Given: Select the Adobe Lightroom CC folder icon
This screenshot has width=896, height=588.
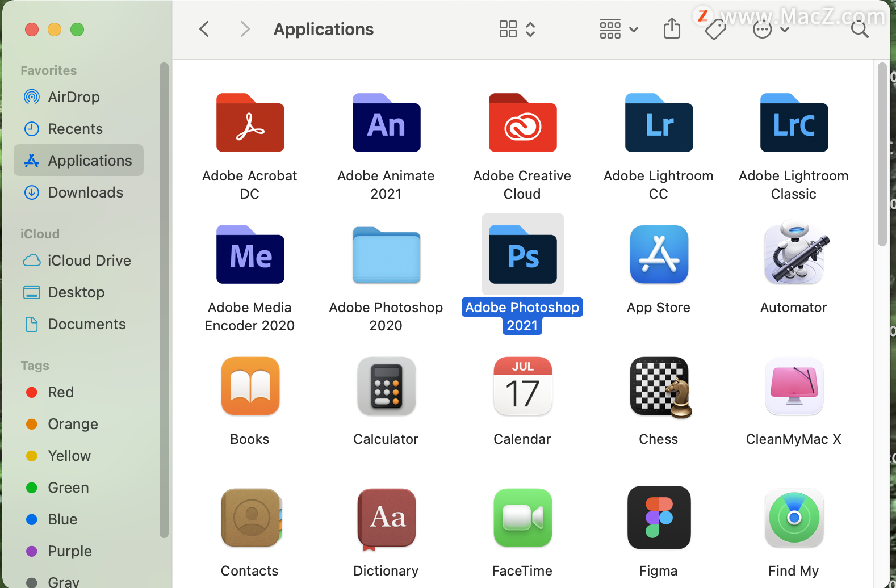Looking at the screenshot, I should click(x=659, y=123).
